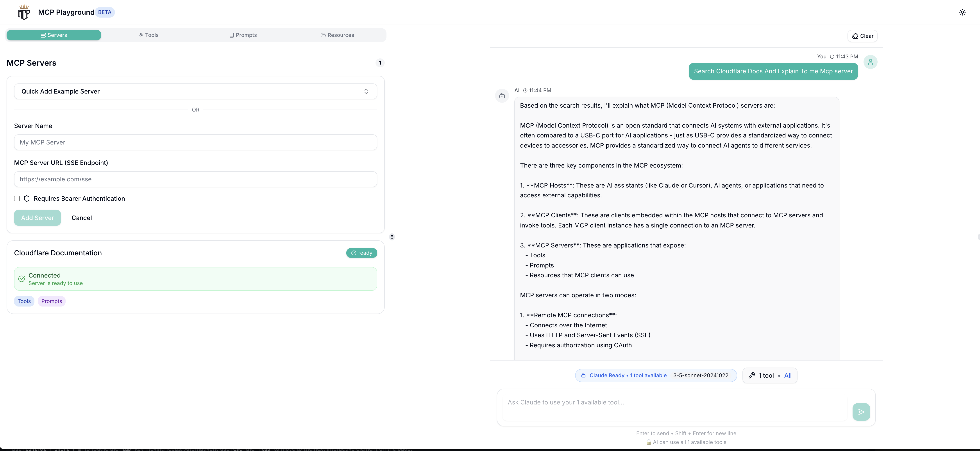Click the MCP crown logo icon
Viewport: 980px width, 451px height.
pos(24,12)
